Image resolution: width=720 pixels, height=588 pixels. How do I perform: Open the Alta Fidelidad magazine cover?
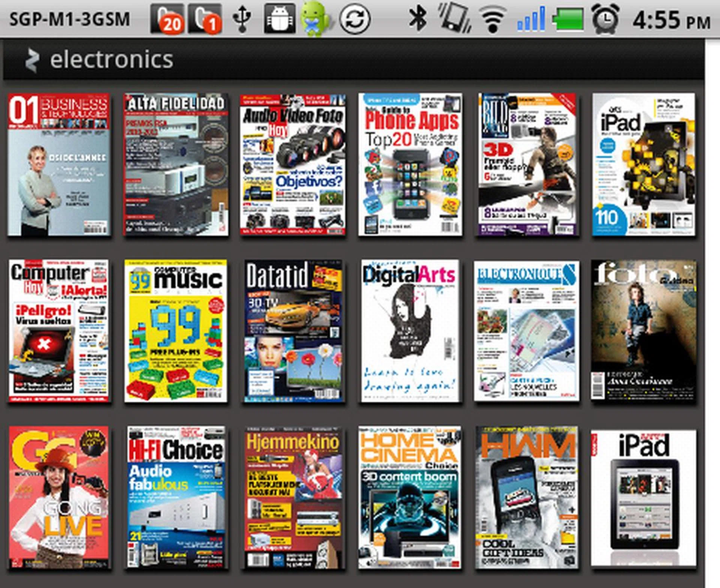pos(175,165)
